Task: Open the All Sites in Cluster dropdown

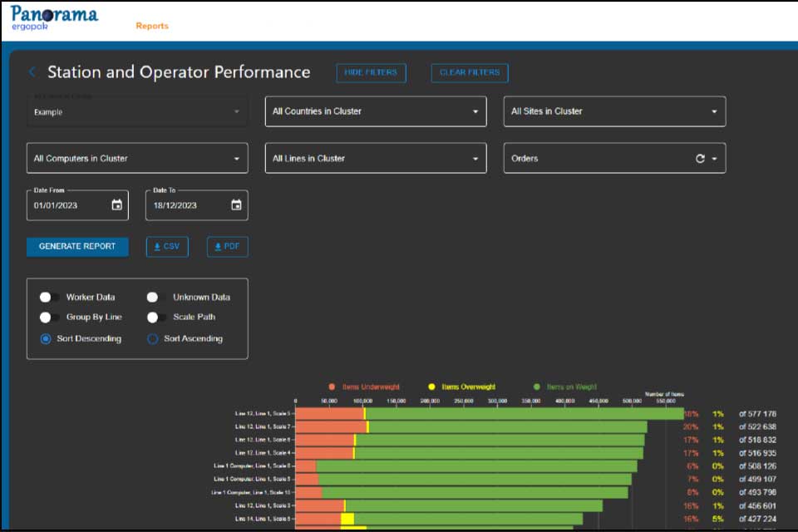Action: (x=614, y=111)
